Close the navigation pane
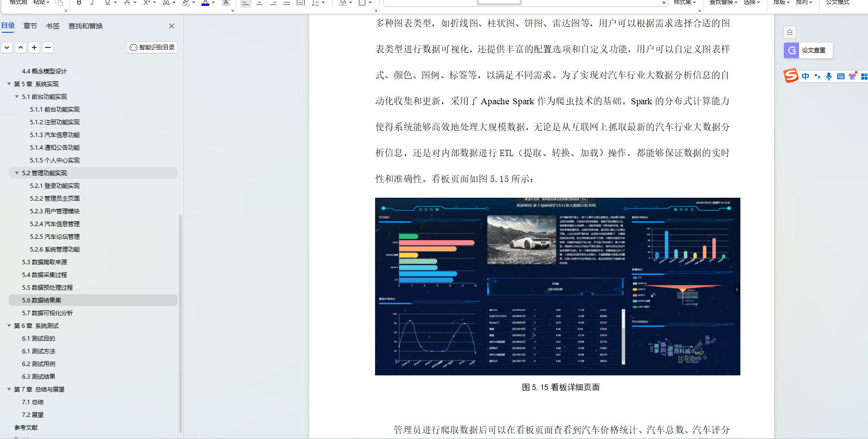 172,26
